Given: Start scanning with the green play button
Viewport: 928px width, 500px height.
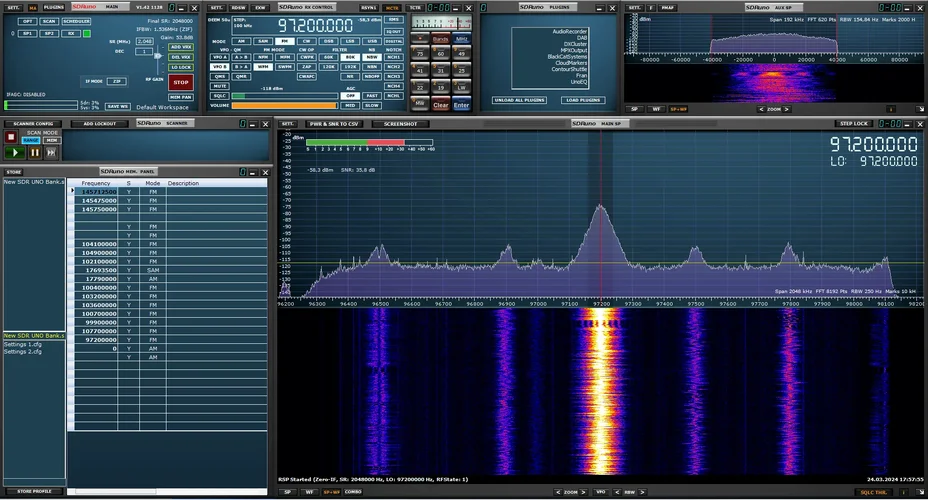Looking at the screenshot, I should pos(15,153).
